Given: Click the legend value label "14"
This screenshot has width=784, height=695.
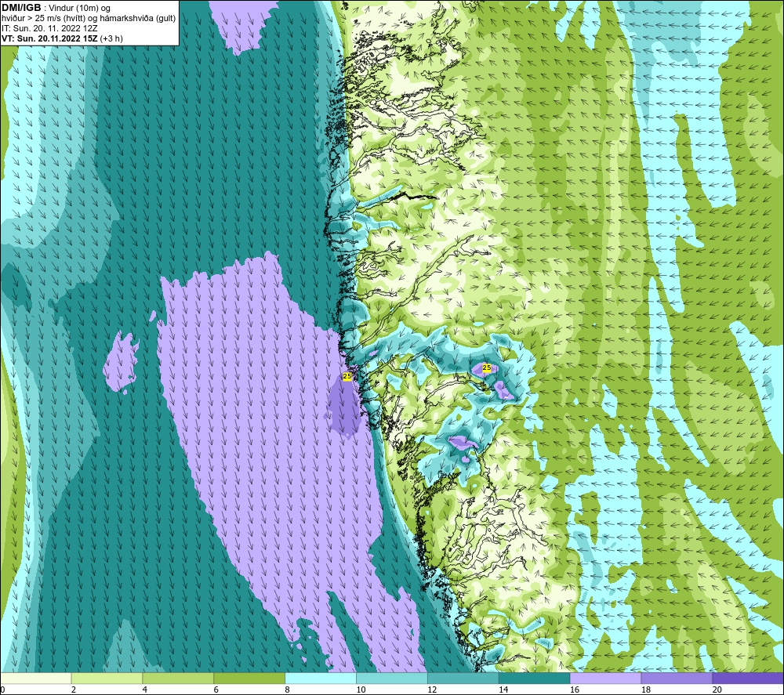Looking at the screenshot, I should [x=503, y=690].
